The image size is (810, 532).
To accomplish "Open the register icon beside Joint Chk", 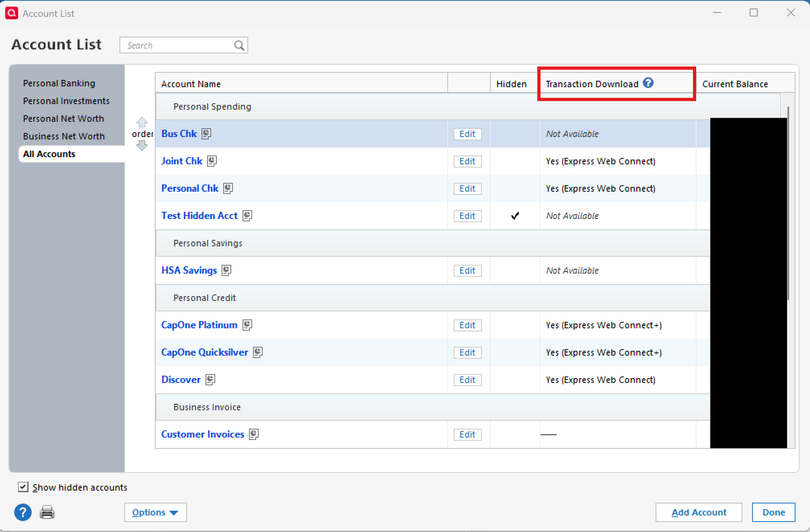I will [212, 161].
